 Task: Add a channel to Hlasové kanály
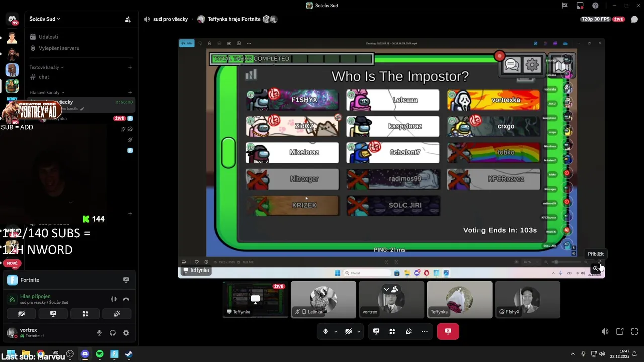click(130, 93)
